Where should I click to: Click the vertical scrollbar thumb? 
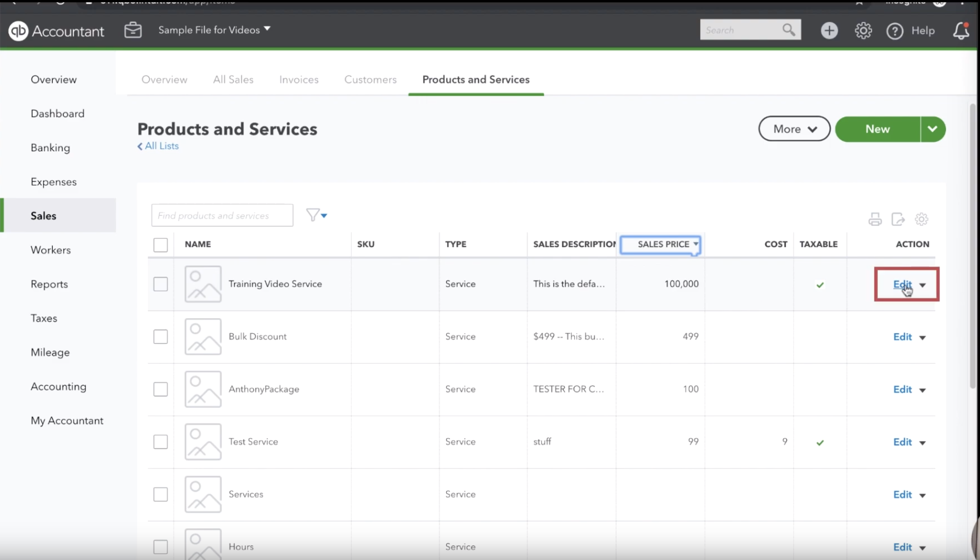(973, 246)
